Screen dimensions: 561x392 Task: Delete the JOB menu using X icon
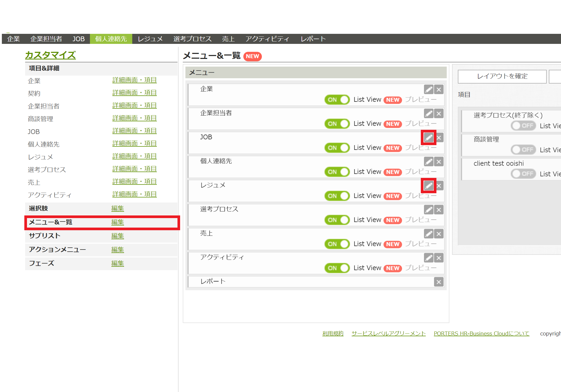(439, 137)
